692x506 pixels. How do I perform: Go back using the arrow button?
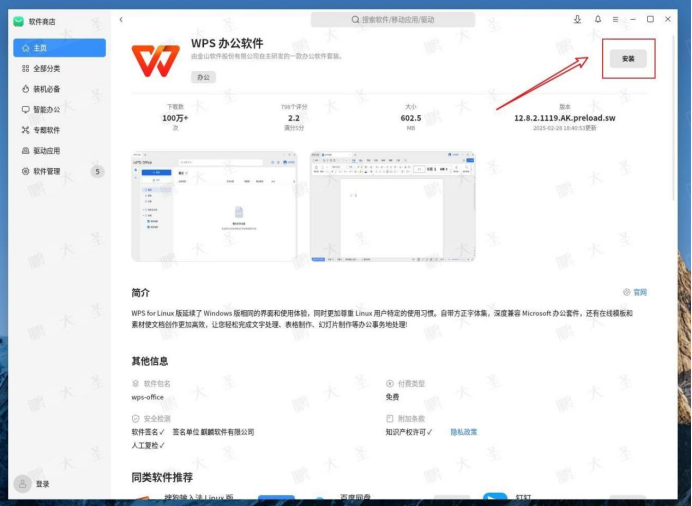[x=121, y=19]
